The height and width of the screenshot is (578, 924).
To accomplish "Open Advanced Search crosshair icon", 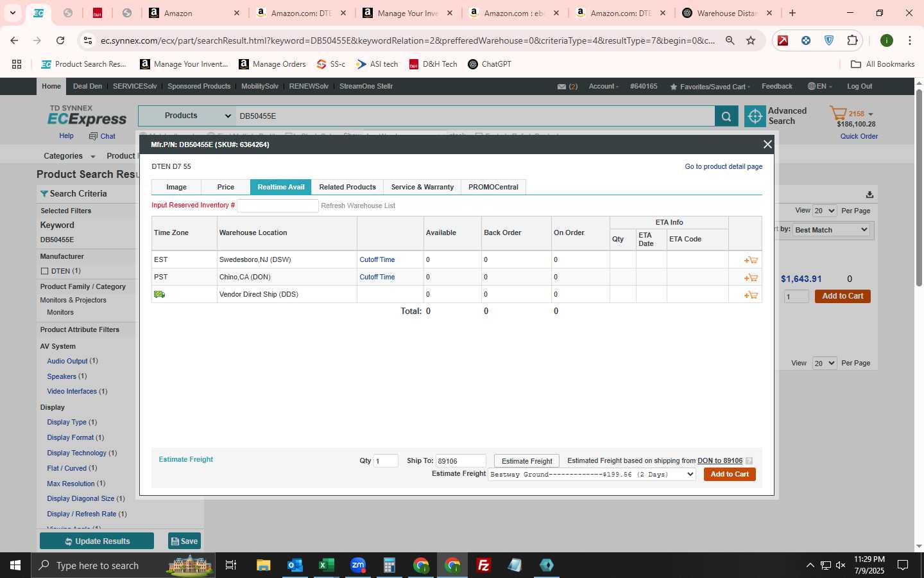I will point(755,116).
